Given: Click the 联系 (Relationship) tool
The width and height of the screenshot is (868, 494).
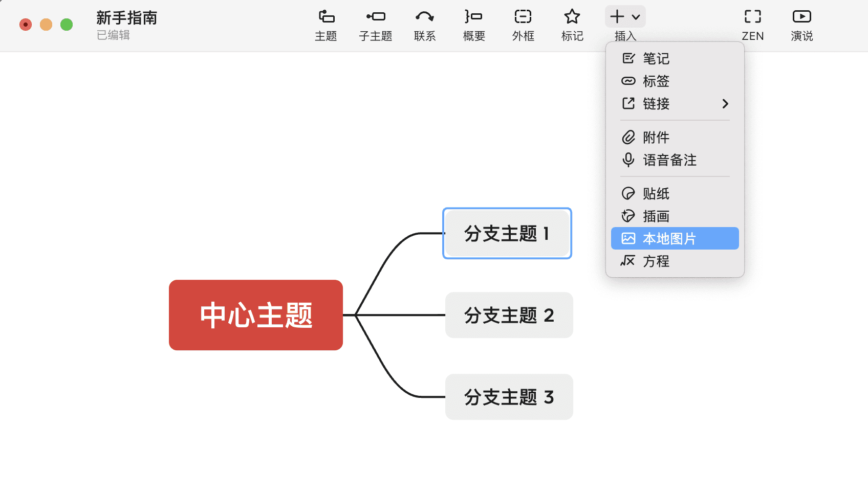Looking at the screenshot, I should point(424,25).
